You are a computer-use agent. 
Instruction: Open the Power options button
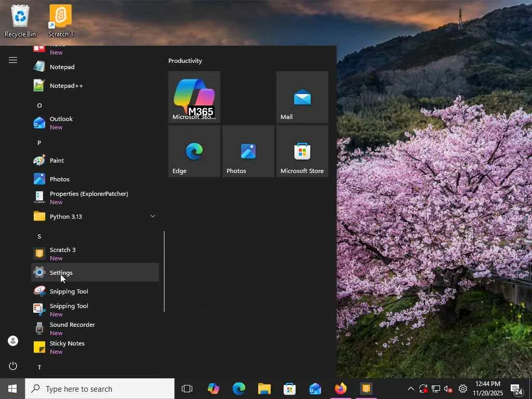13,366
